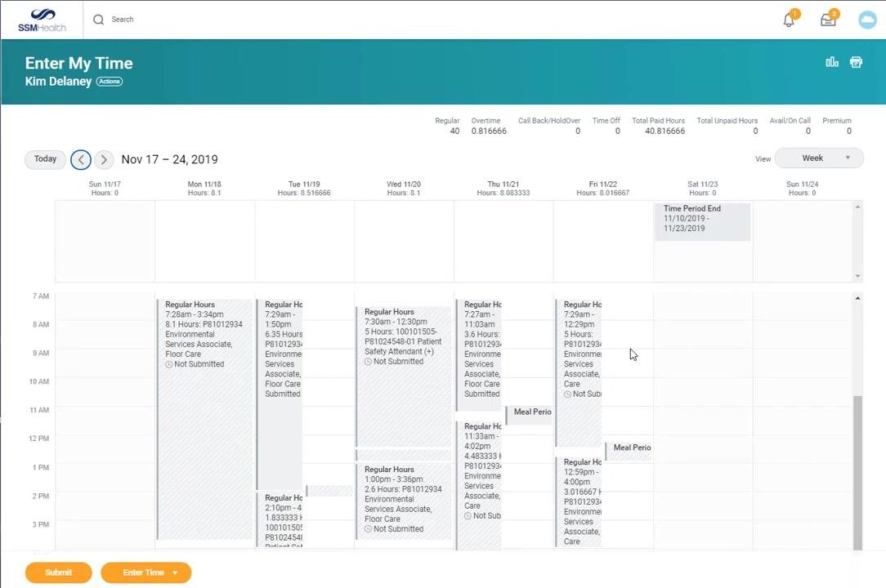The height and width of the screenshot is (588, 886).
Task: Open the Week view dropdown
Action: pos(819,158)
